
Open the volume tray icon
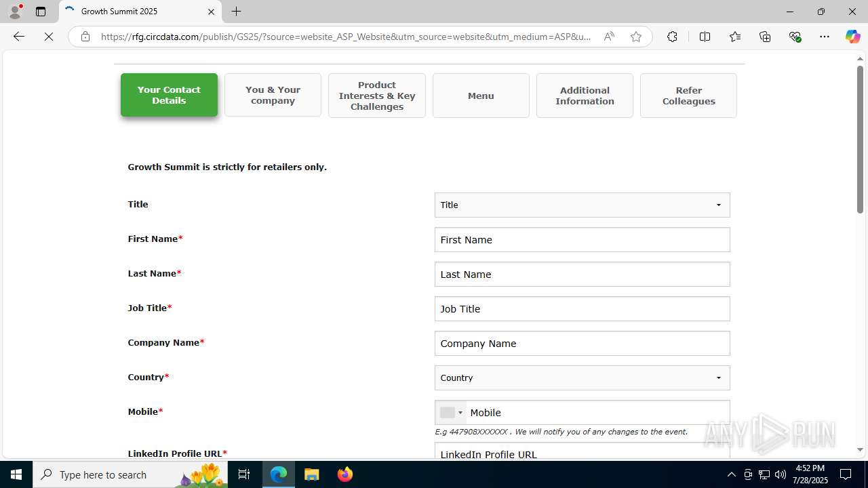tap(781, 474)
